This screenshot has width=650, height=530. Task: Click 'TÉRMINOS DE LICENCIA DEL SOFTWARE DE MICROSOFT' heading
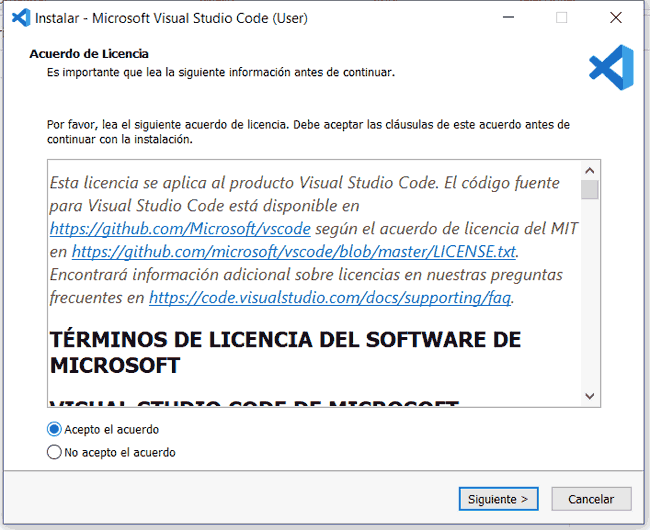click(285, 352)
